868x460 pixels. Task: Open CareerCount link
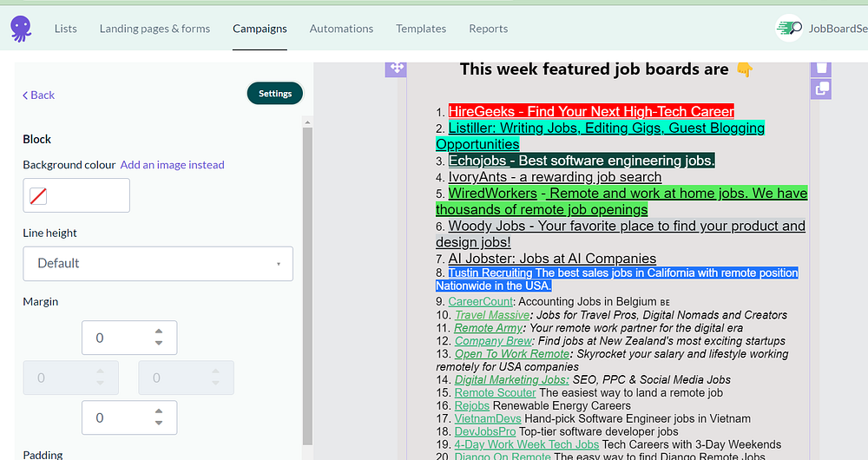pyautogui.click(x=481, y=302)
